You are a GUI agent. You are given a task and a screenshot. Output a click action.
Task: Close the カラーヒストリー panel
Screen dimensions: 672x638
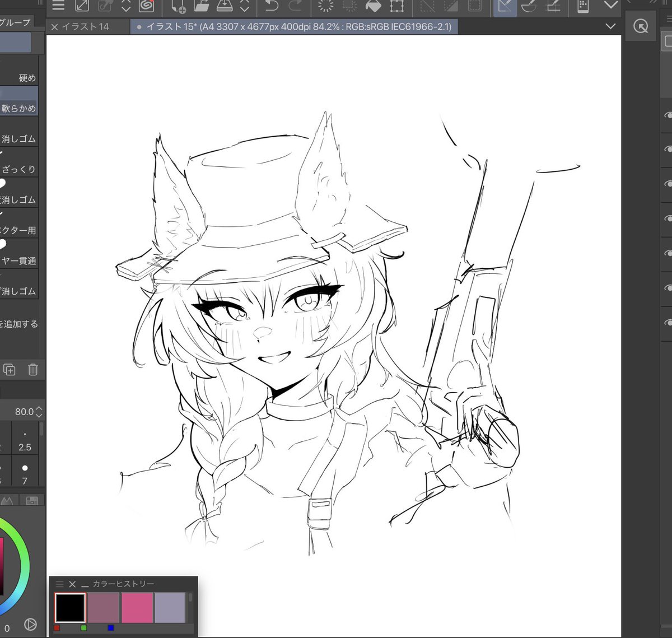[72, 584]
